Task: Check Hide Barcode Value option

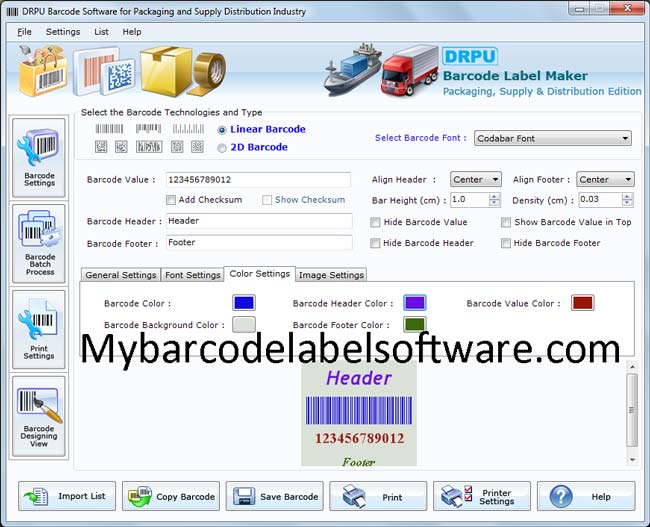Action: [375, 223]
